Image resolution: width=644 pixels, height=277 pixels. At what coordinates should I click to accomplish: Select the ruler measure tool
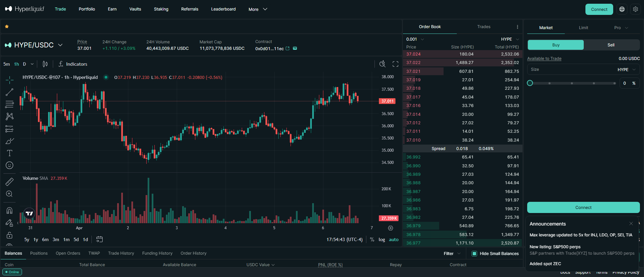[x=9, y=182]
